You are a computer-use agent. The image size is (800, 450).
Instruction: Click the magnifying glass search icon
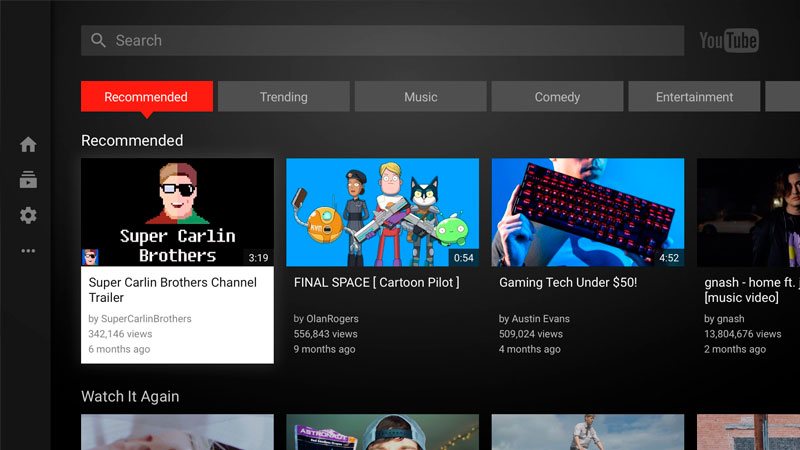click(x=98, y=40)
